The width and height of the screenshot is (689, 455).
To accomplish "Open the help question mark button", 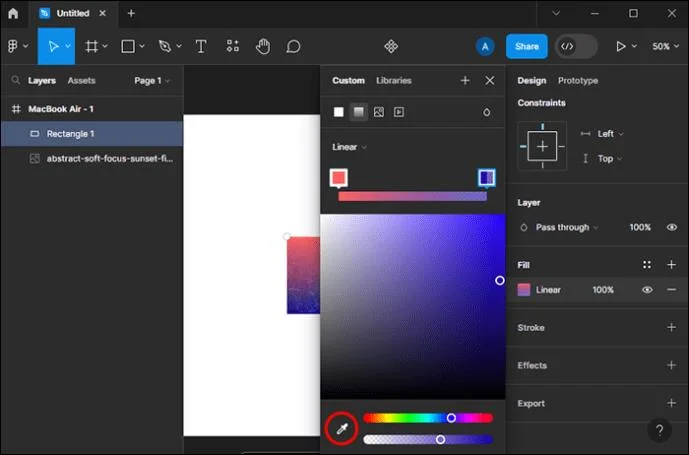I will click(660, 430).
